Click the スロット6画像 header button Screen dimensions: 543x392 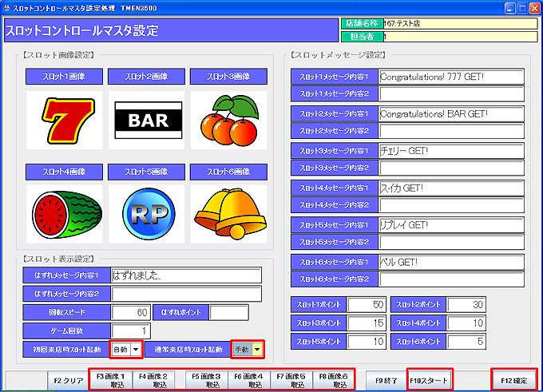point(228,172)
